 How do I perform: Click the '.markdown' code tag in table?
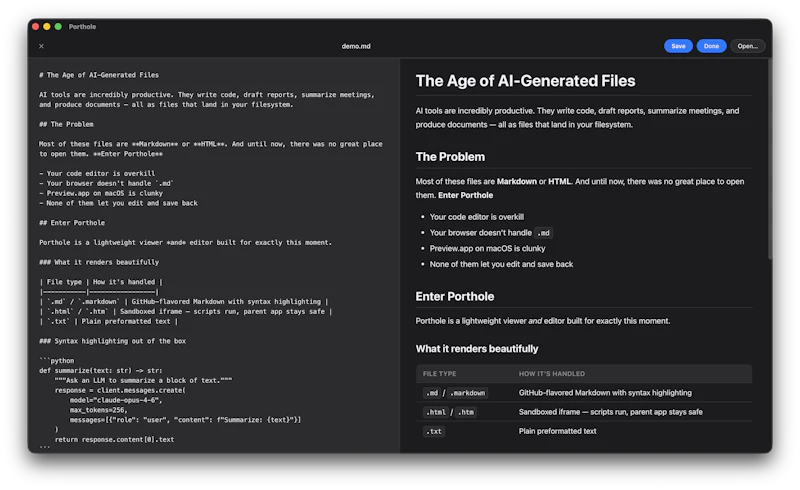point(467,393)
